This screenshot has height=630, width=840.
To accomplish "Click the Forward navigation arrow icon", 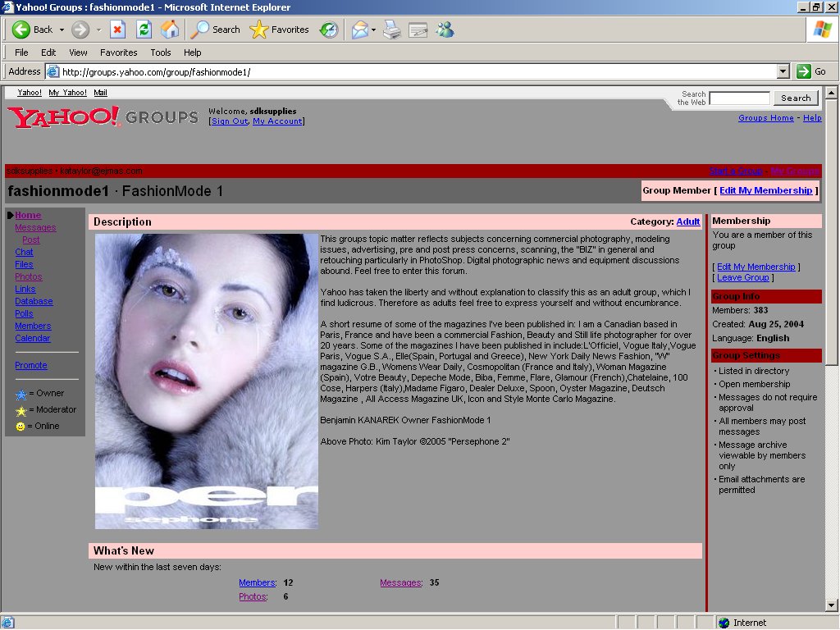I will [x=80, y=30].
